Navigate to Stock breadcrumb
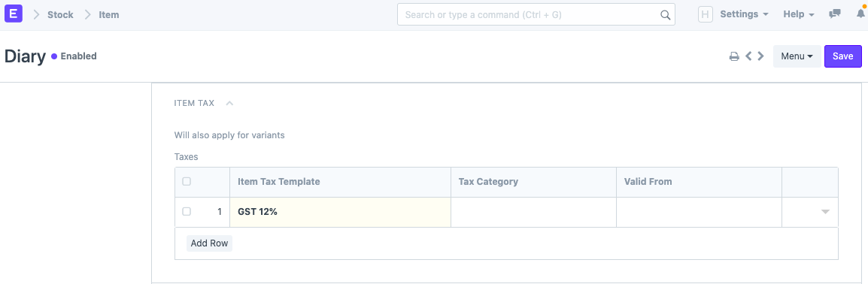 60,15
